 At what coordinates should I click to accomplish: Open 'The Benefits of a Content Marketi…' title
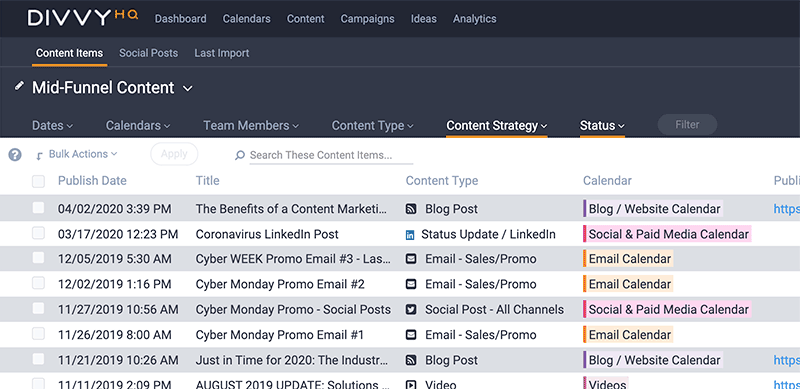(292, 209)
